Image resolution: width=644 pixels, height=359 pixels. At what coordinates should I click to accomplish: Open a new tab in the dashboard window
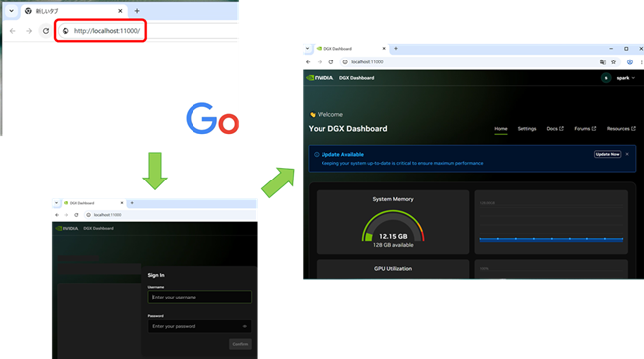coord(396,49)
